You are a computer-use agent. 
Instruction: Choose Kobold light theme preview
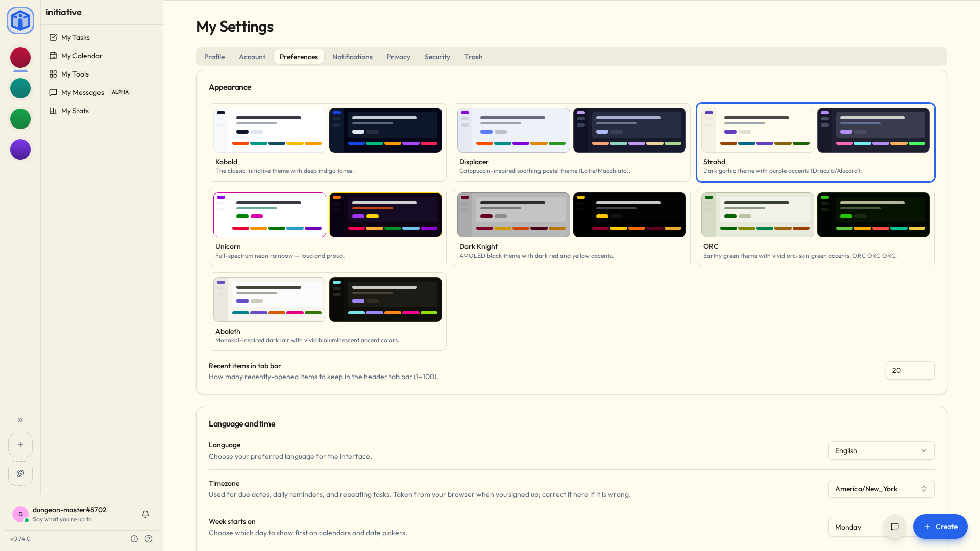[x=269, y=130]
